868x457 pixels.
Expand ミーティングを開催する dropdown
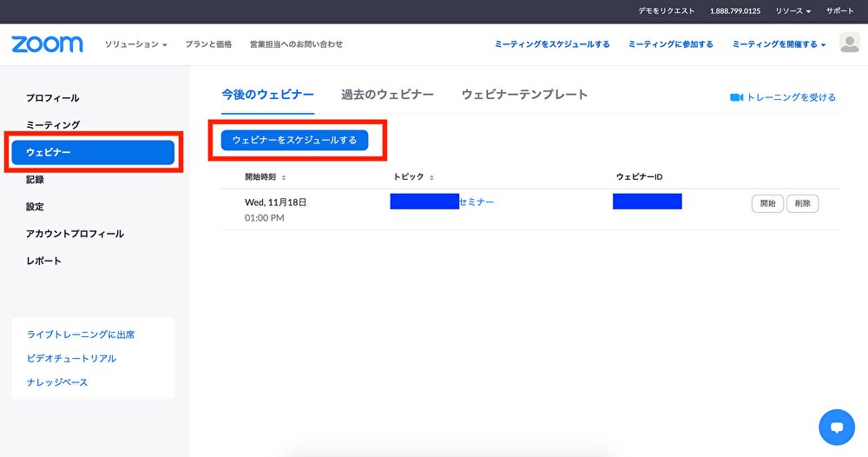click(779, 44)
